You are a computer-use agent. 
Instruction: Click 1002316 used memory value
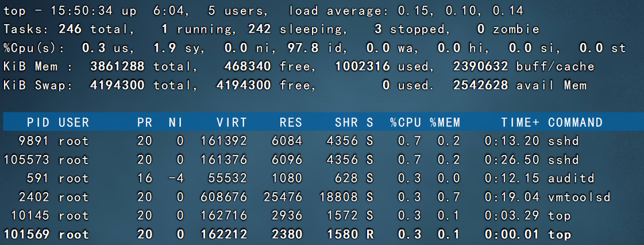click(x=363, y=67)
